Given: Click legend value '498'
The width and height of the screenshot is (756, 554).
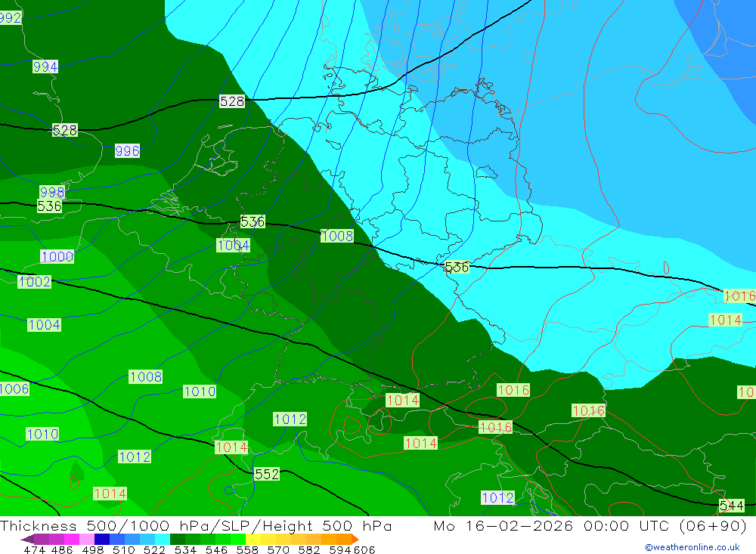Looking at the screenshot, I should coord(93,549).
